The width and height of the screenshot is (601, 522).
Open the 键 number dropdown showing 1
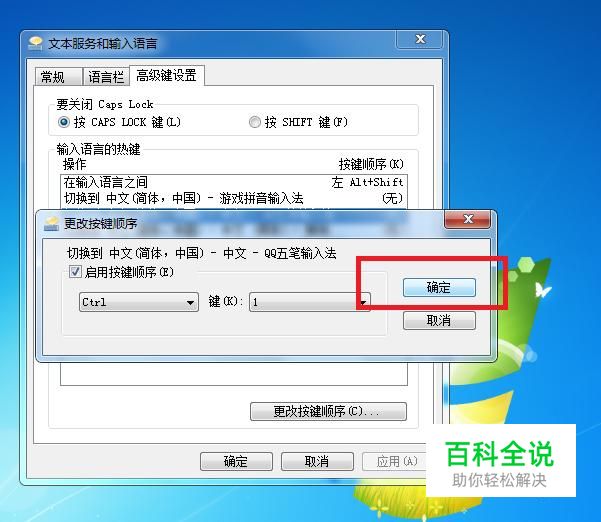pyautogui.click(x=310, y=302)
